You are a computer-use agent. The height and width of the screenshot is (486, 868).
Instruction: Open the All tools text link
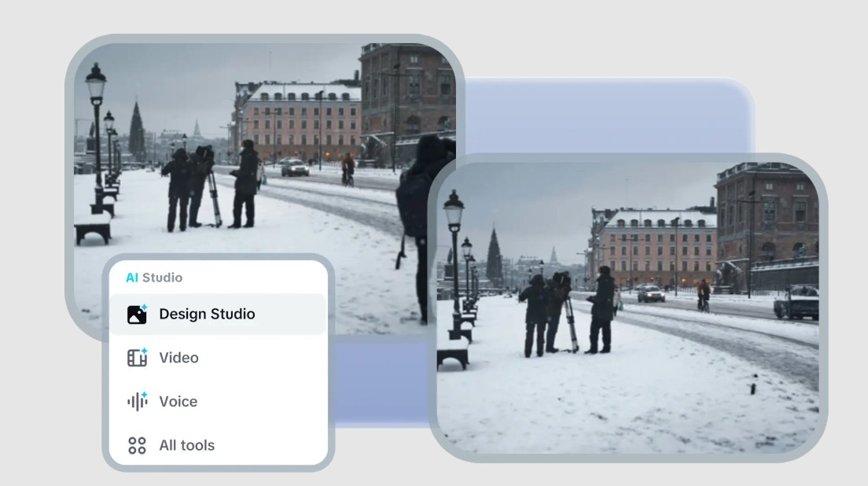click(x=186, y=445)
